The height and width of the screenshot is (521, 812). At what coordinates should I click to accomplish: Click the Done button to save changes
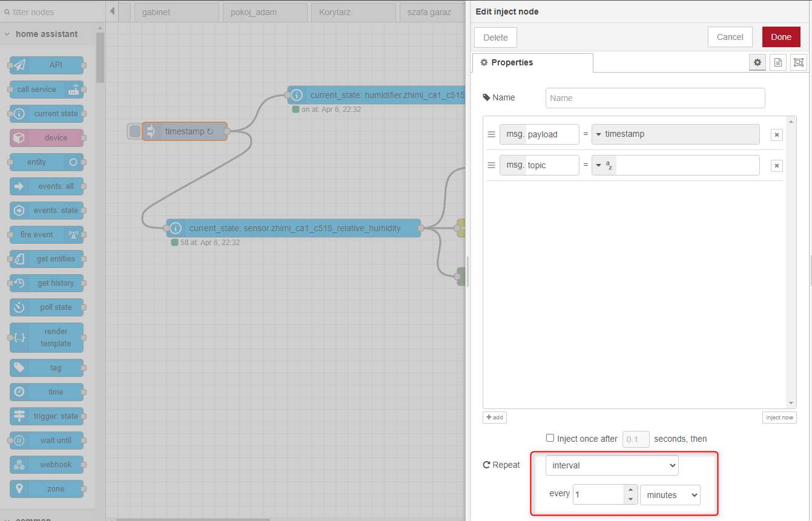[781, 36]
